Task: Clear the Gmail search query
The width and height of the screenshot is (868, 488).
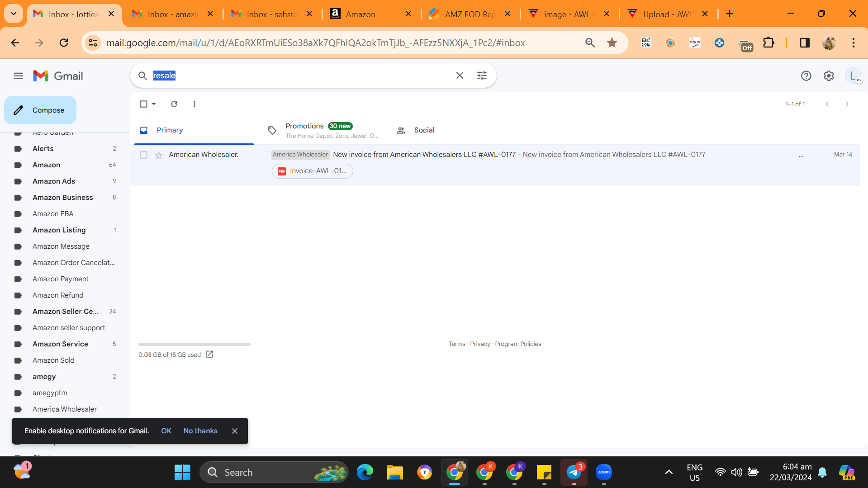Action: pyautogui.click(x=460, y=76)
